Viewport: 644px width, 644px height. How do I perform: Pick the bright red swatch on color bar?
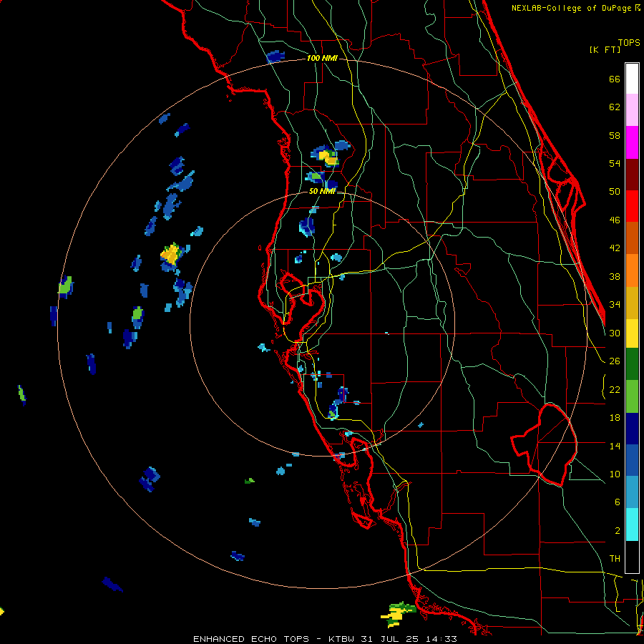click(x=632, y=206)
